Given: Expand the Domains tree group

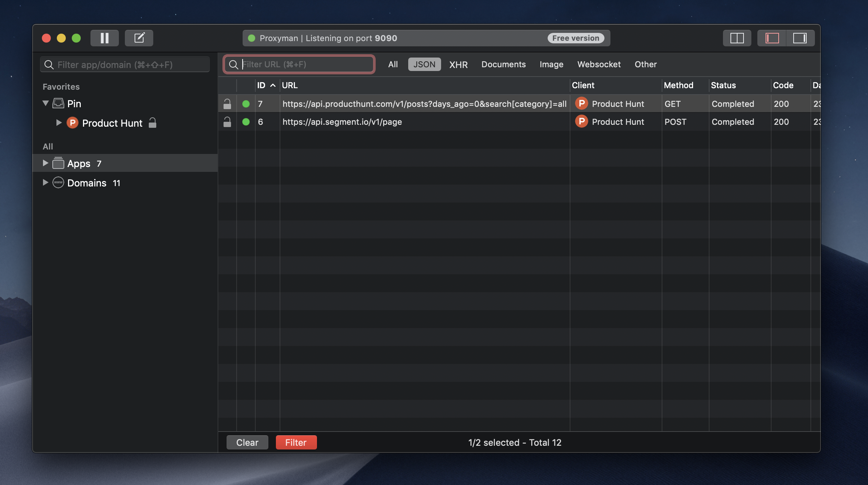Looking at the screenshot, I should click(45, 183).
